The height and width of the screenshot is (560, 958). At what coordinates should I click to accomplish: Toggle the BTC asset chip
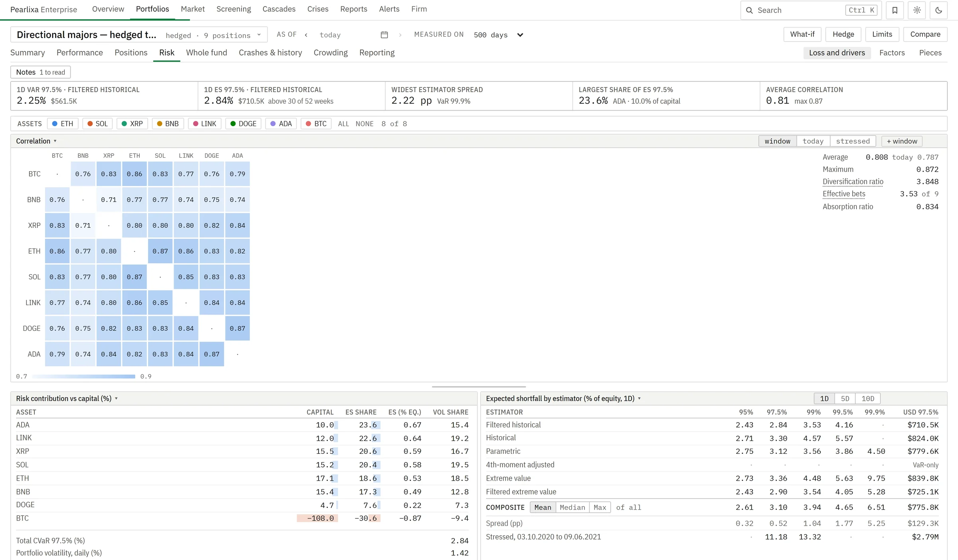pyautogui.click(x=316, y=124)
